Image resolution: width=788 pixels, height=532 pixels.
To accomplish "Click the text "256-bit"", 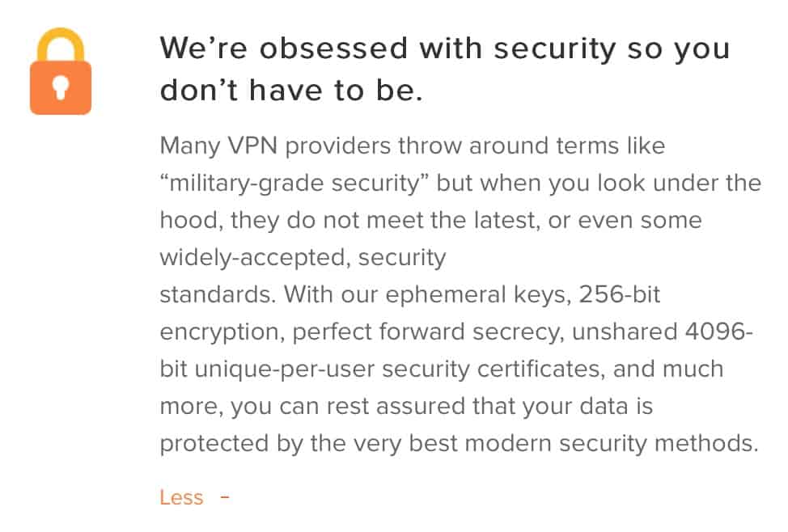I will [x=619, y=294].
